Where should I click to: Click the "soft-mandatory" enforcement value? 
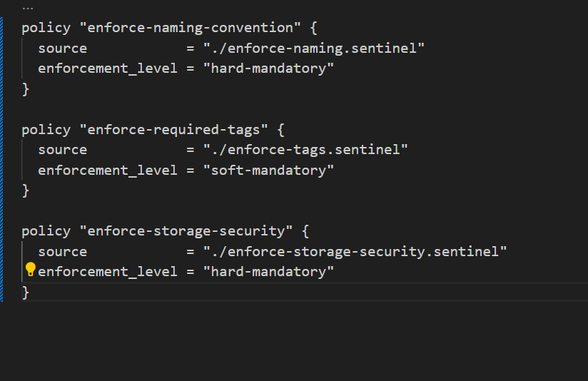point(268,170)
